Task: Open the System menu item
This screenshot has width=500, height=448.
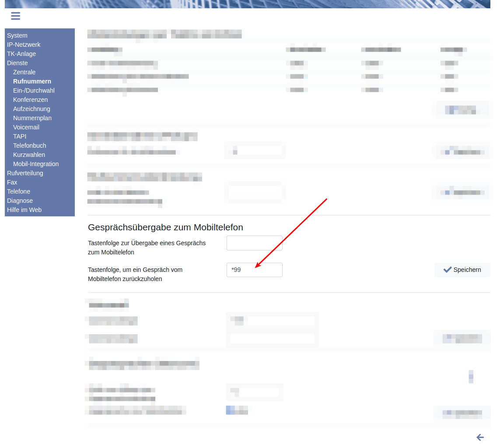Action: tap(17, 35)
